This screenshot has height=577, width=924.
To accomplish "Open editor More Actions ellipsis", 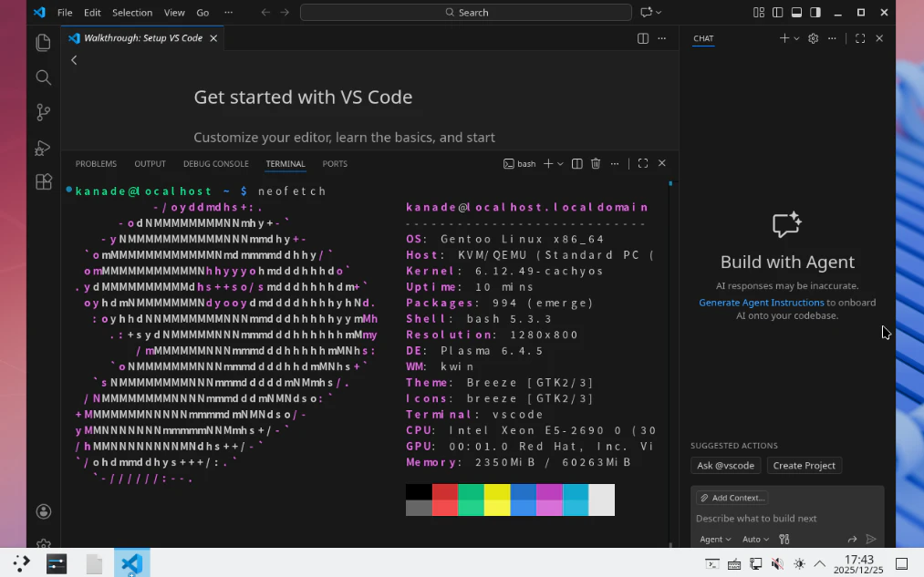I will [662, 38].
